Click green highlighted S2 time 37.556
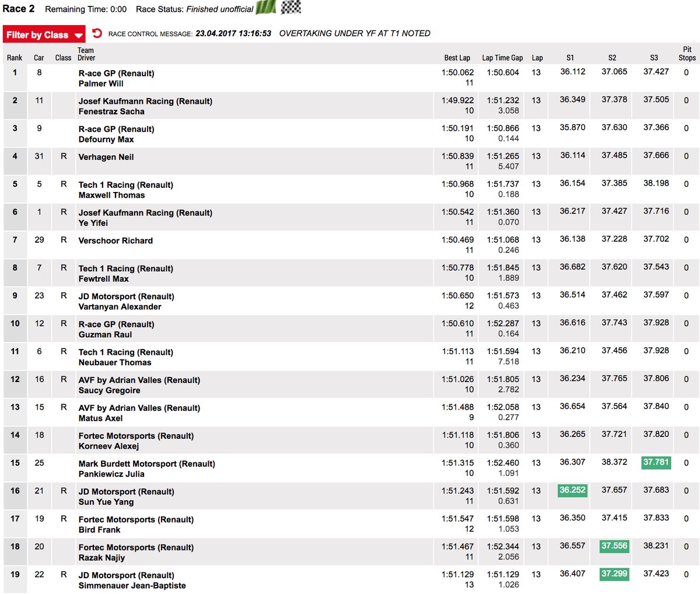The image size is (700, 594). point(614,546)
